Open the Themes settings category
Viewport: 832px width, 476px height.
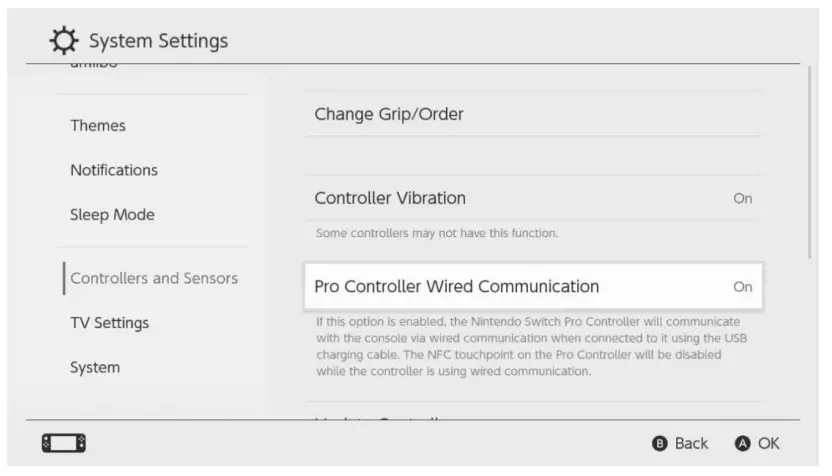(x=98, y=125)
